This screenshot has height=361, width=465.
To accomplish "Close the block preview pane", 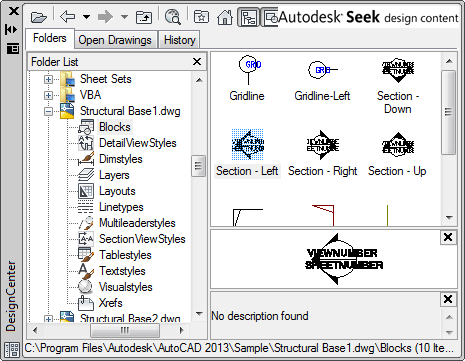I will pyautogui.click(x=448, y=237).
